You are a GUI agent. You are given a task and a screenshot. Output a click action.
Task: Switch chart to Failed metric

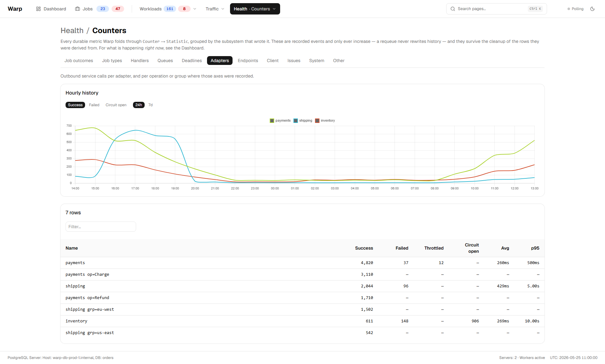click(x=94, y=105)
